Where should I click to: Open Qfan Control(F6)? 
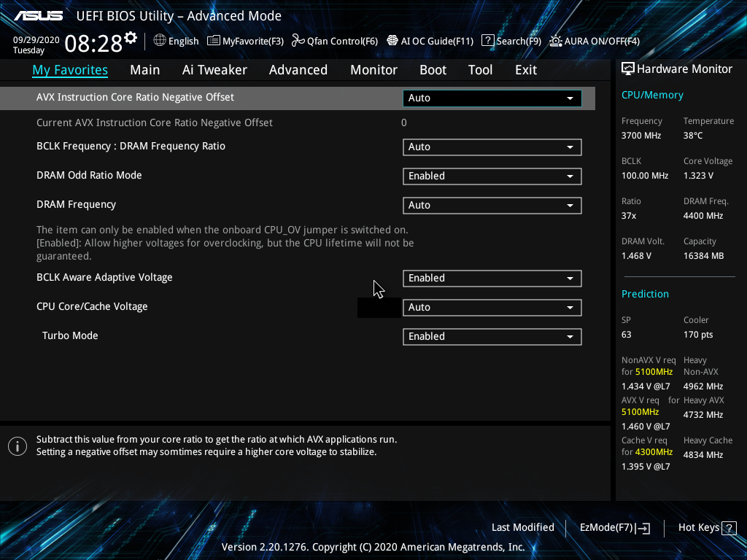pos(334,41)
